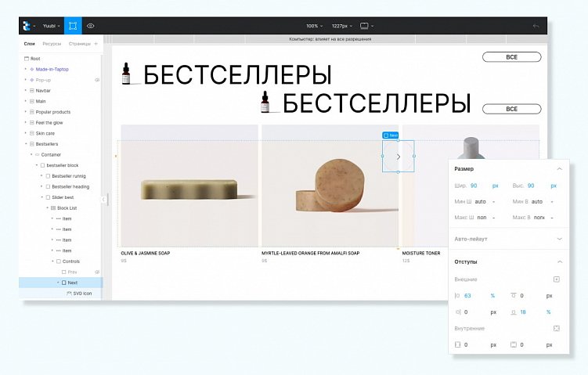Click the top margin icon
The image size is (588, 375).
click(514, 295)
